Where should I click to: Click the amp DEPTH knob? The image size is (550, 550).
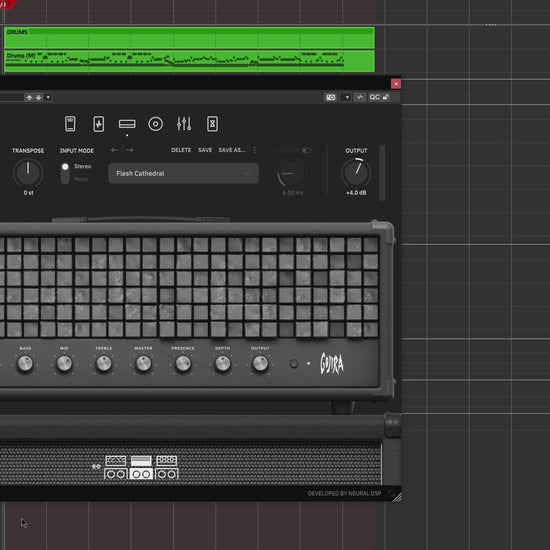point(222,363)
